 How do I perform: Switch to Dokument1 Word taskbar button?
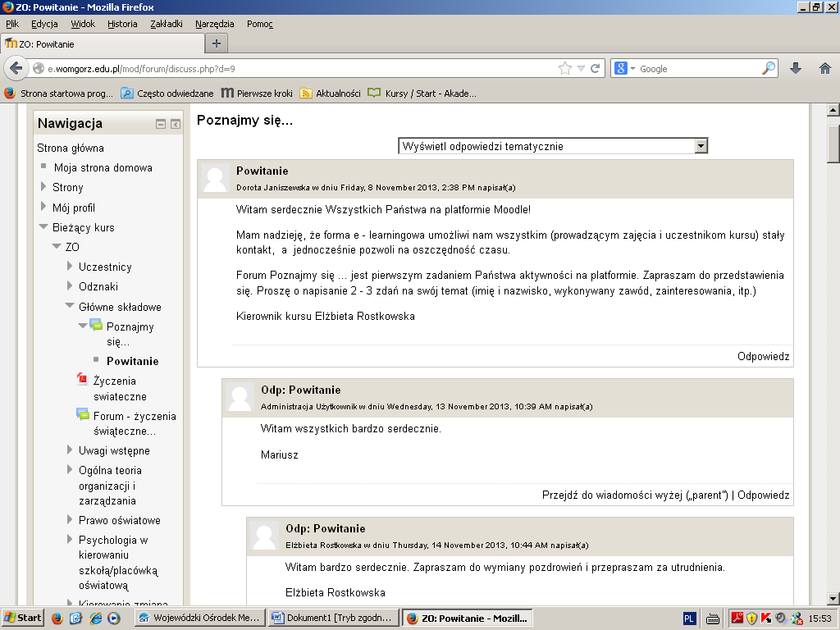[335, 619]
